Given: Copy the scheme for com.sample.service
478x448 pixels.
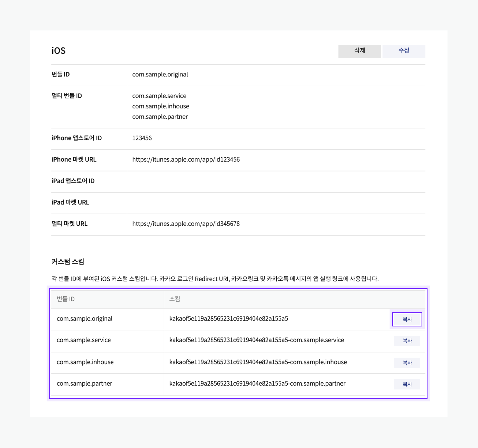Looking at the screenshot, I should (x=407, y=341).
